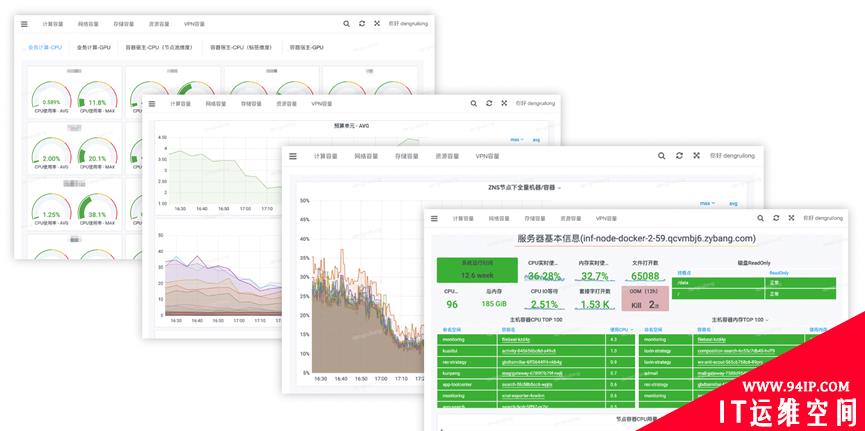Click the 36.28% CPU realtime usage value
This screenshot has width=865, height=431.
[544, 276]
